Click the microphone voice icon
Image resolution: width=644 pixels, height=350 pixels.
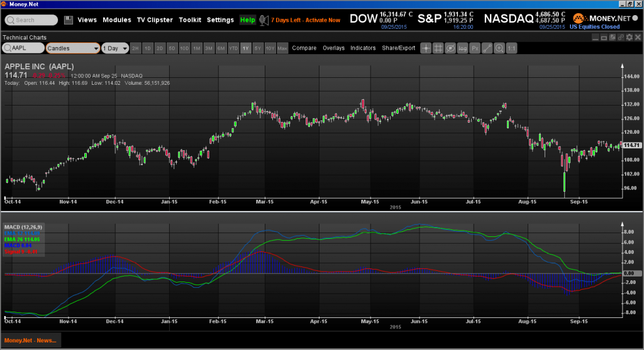(264, 19)
